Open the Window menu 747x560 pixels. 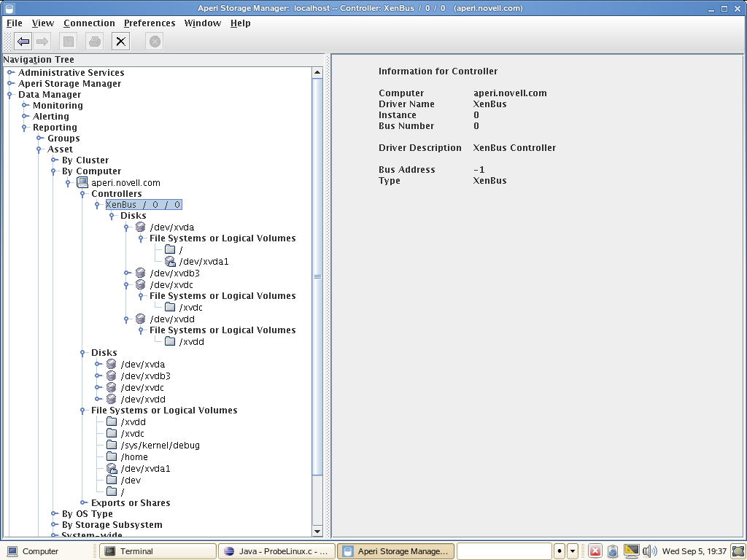click(x=203, y=23)
